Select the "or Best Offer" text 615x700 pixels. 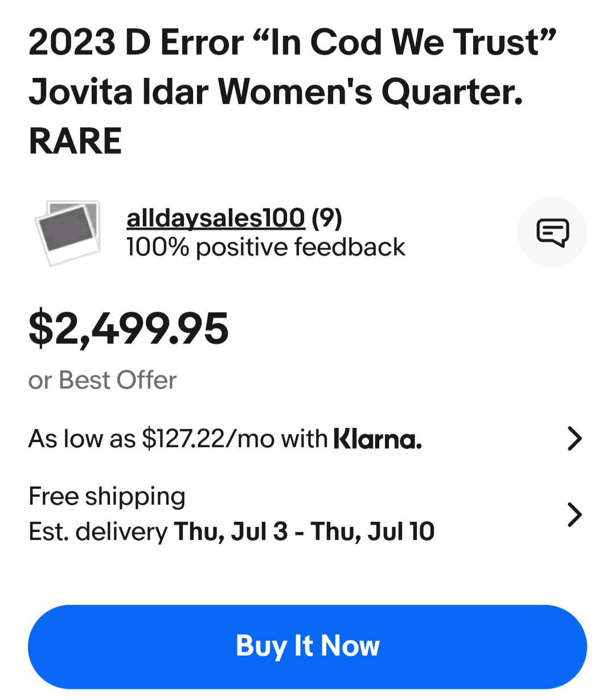pyautogui.click(x=102, y=380)
